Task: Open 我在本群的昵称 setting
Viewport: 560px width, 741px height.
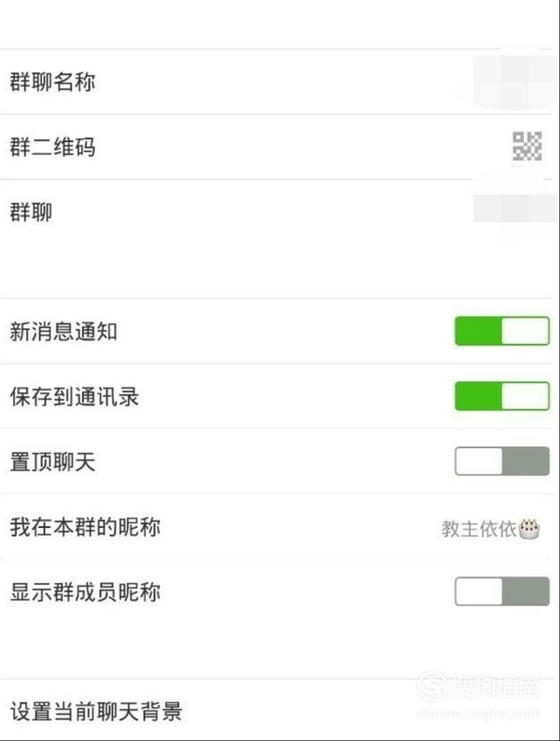Action: coord(280,527)
